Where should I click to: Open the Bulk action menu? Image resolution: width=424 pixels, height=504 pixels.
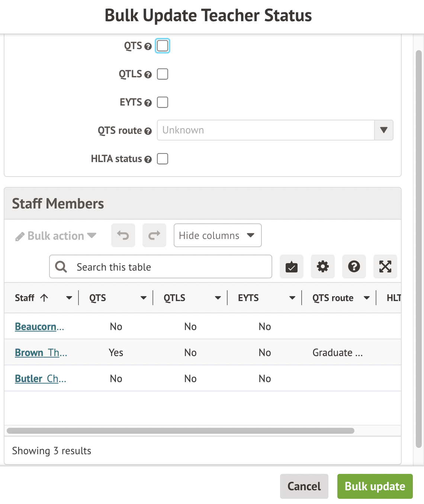[x=56, y=236]
